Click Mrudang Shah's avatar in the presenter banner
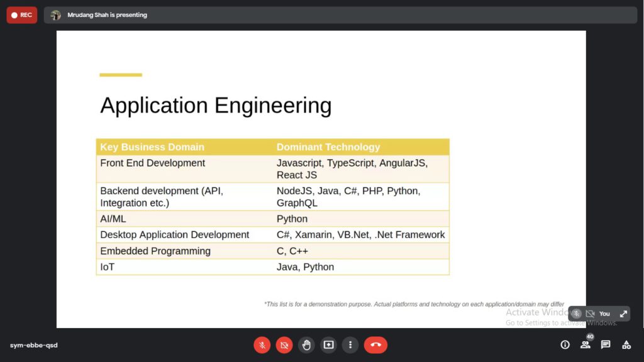Image resolution: width=644 pixels, height=362 pixels. 55,14
